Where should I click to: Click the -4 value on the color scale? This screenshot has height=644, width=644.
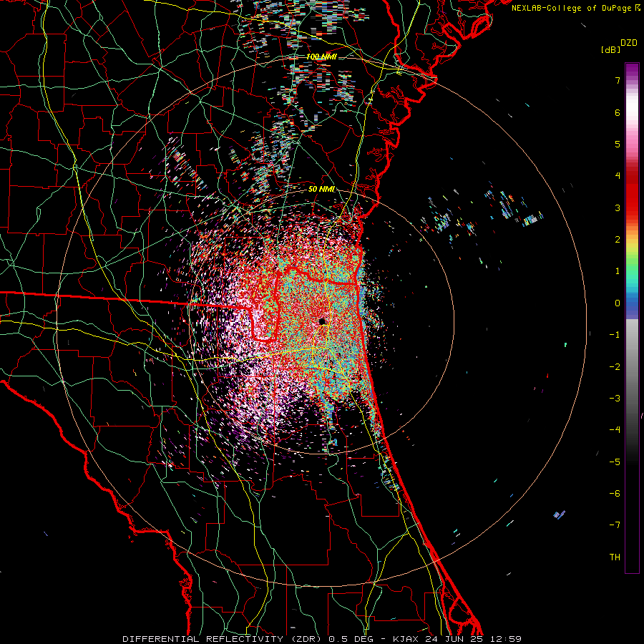click(x=615, y=430)
